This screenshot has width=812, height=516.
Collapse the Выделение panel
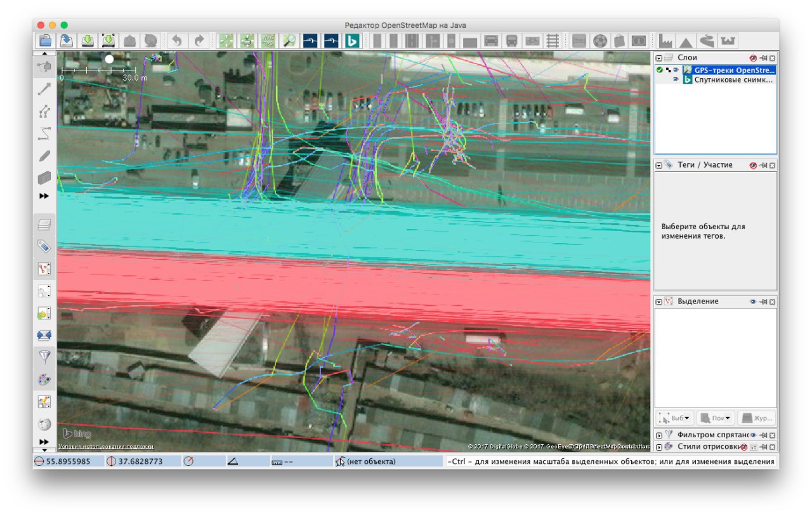coord(660,301)
